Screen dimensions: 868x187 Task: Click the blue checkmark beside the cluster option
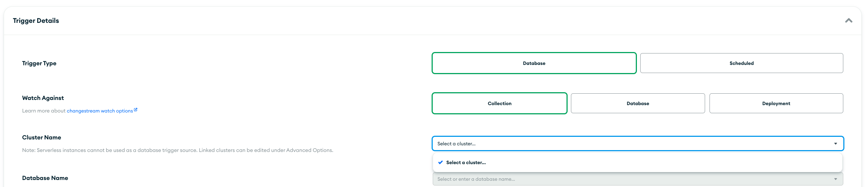440,162
